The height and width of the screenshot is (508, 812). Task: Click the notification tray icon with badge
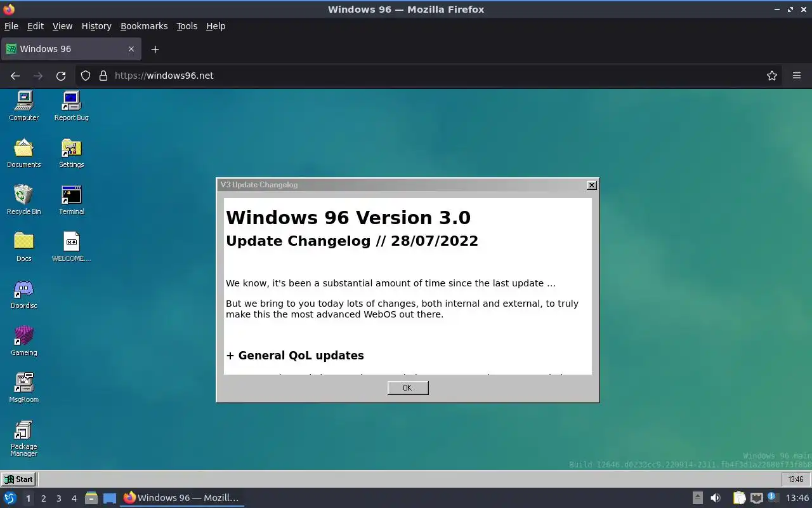(773, 498)
